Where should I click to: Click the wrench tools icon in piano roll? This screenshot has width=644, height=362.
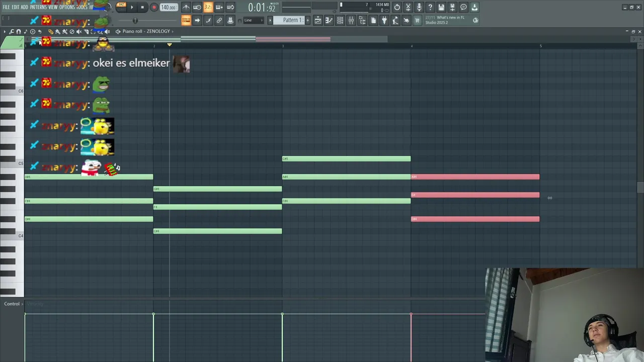[x=12, y=32]
